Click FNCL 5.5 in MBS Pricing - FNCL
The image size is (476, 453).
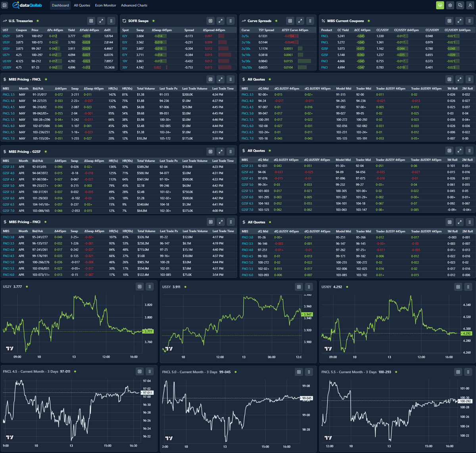pos(8,119)
